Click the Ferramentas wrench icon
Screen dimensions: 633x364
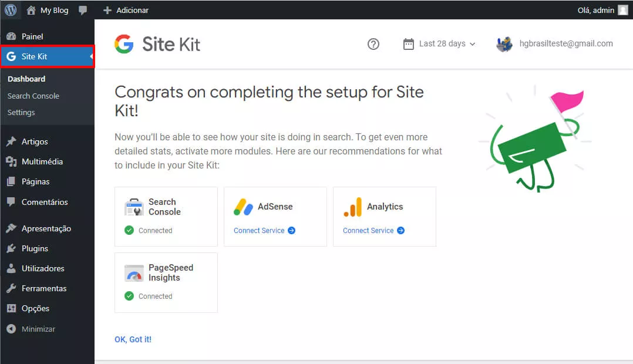tap(11, 288)
